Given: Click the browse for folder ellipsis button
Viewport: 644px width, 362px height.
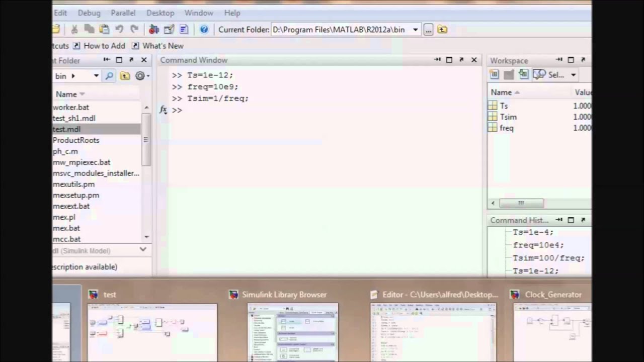Looking at the screenshot, I should (x=428, y=30).
